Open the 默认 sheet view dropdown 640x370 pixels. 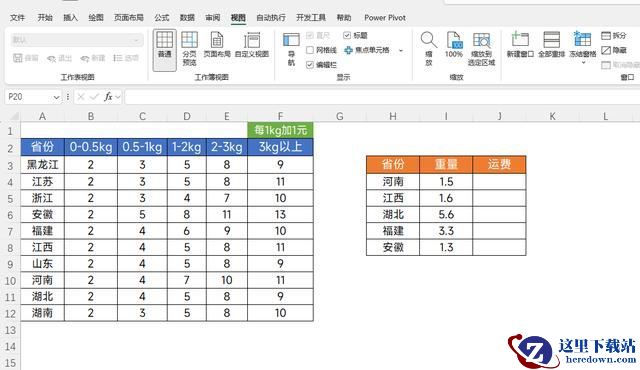pyautogui.click(x=77, y=40)
